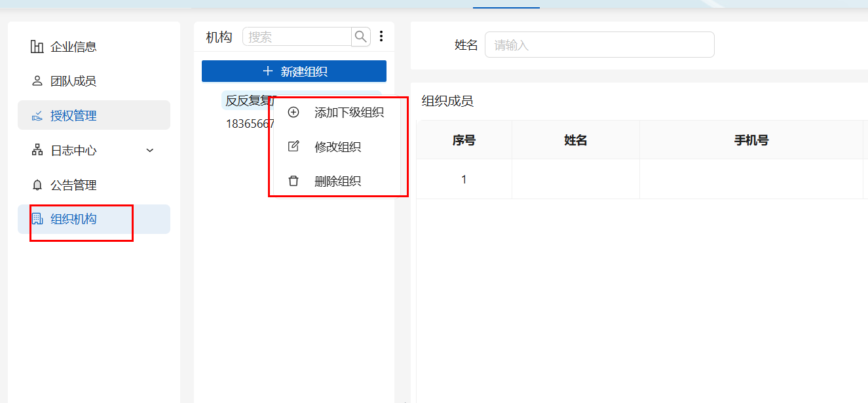Click the 公告管理 bell icon
Image resolution: width=868 pixels, height=403 pixels.
tap(37, 185)
